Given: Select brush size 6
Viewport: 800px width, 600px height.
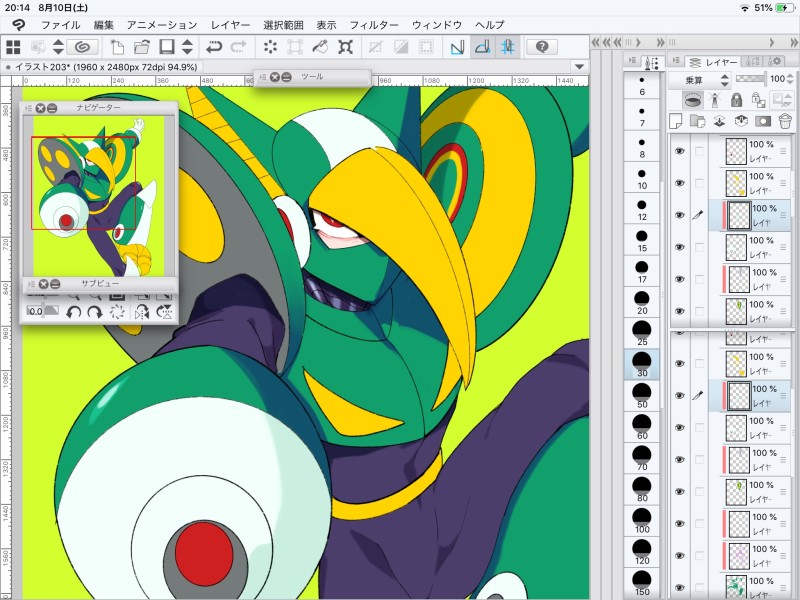Looking at the screenshot, I should coord(642,85).
